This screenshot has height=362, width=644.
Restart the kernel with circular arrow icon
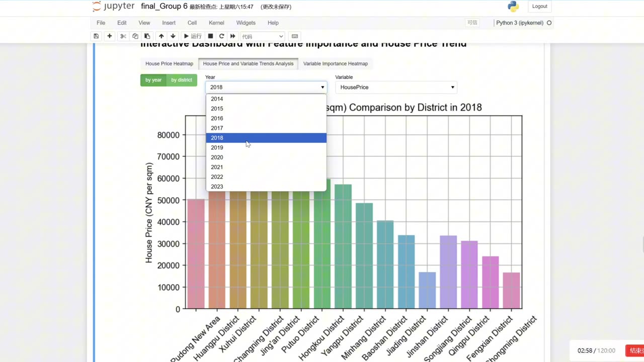tap(221, 36)
